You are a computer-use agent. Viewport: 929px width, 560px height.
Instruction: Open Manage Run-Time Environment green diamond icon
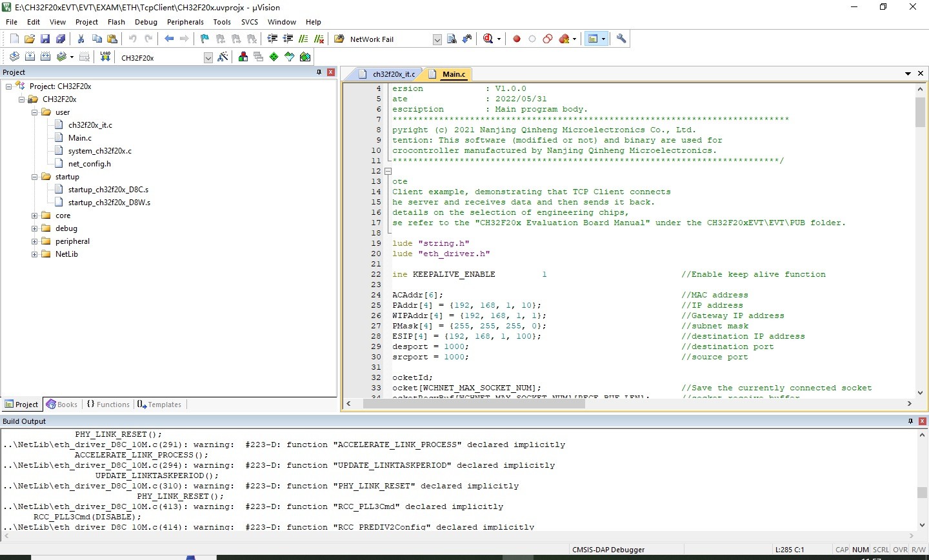[x=274, y=57]
